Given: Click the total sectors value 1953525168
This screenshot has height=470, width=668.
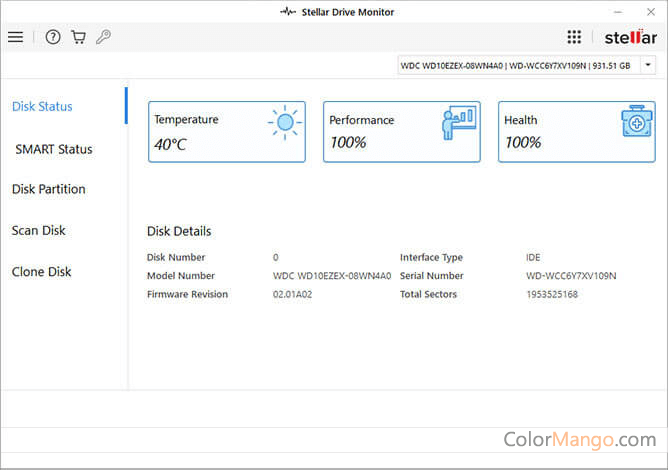Looking at the screenshot, I should (552, 294).
